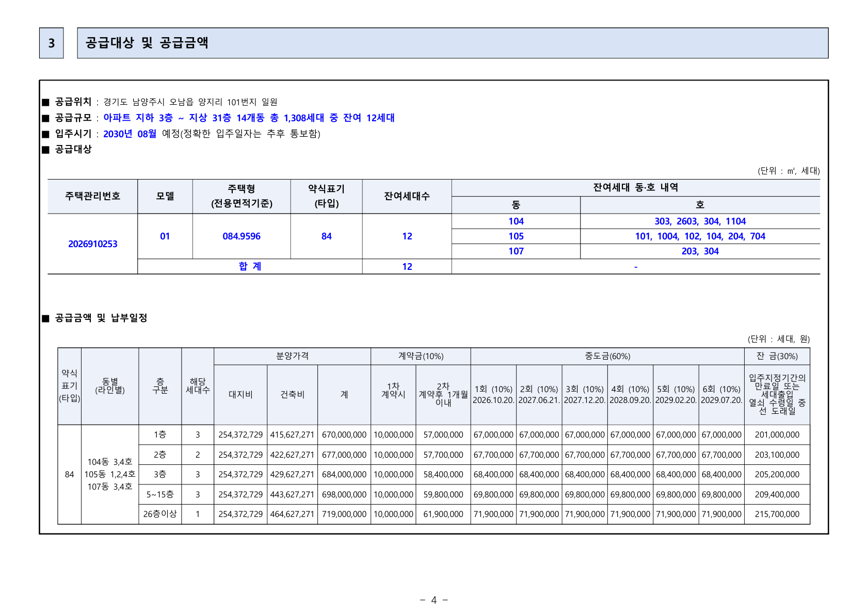The height and width of the screenshot is (614, 868).
Task: Click the second deposit amount "59,800,000"
Action: 443,495
